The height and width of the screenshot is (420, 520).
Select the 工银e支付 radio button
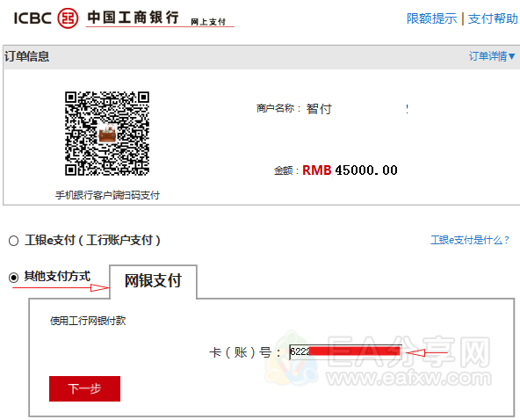pyautogui.click(x=13, y=241)
